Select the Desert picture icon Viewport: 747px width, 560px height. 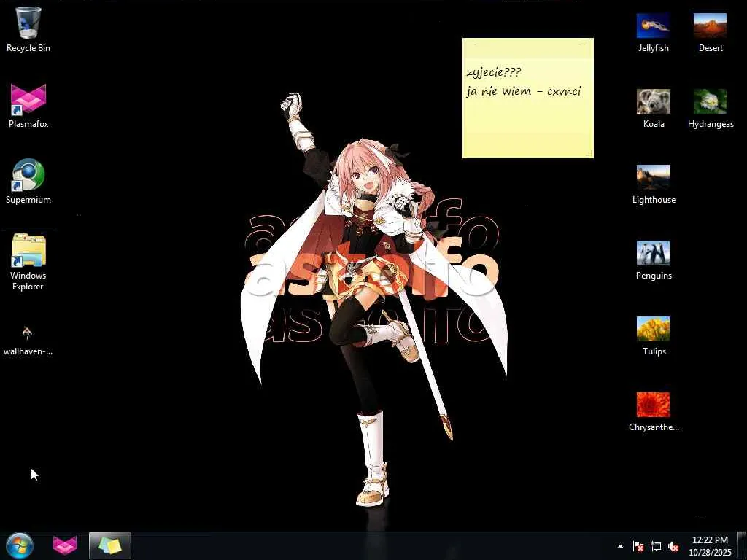(711, 32)
